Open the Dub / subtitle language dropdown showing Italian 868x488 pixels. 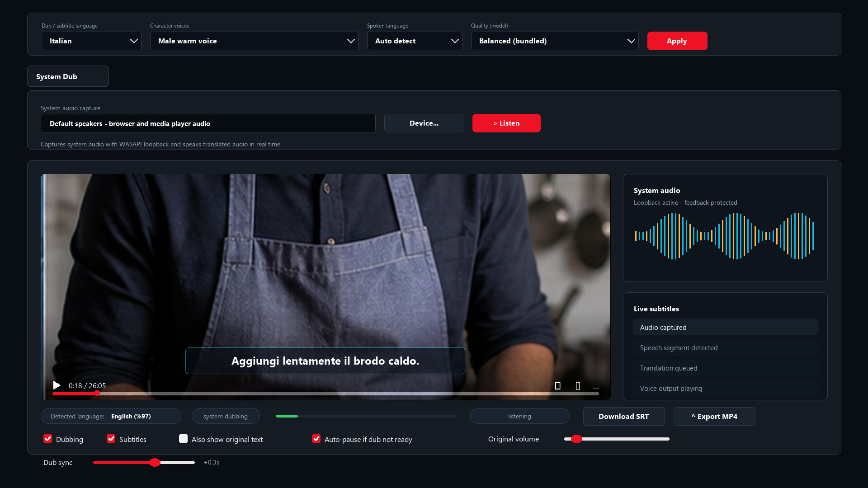click(x=91, y=41)
